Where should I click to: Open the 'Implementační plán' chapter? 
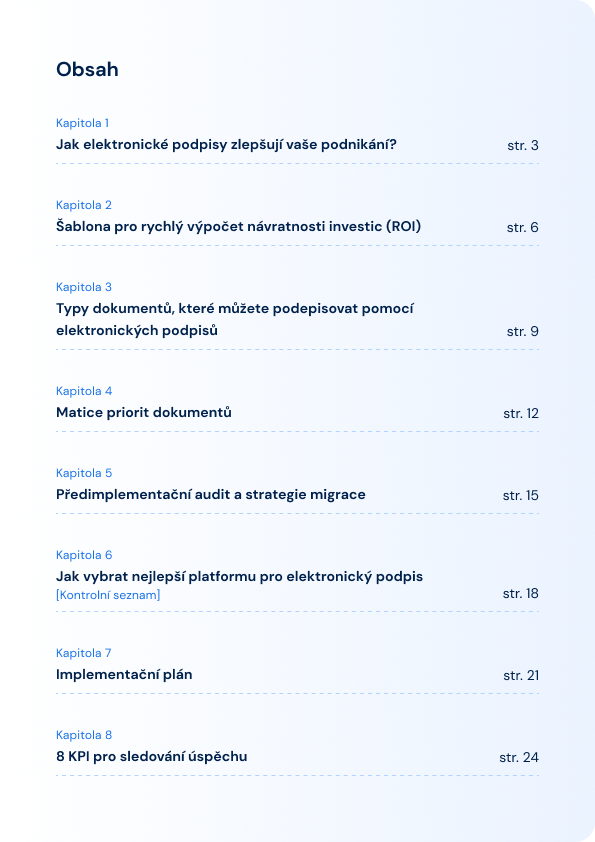(124, 674)
